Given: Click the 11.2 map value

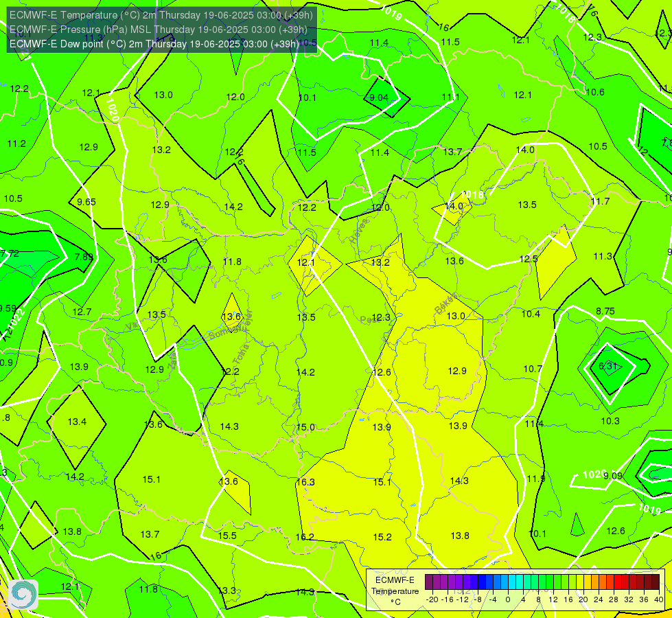Looking at the screenshot, I should pyautogui.click(x=16, y=144).
